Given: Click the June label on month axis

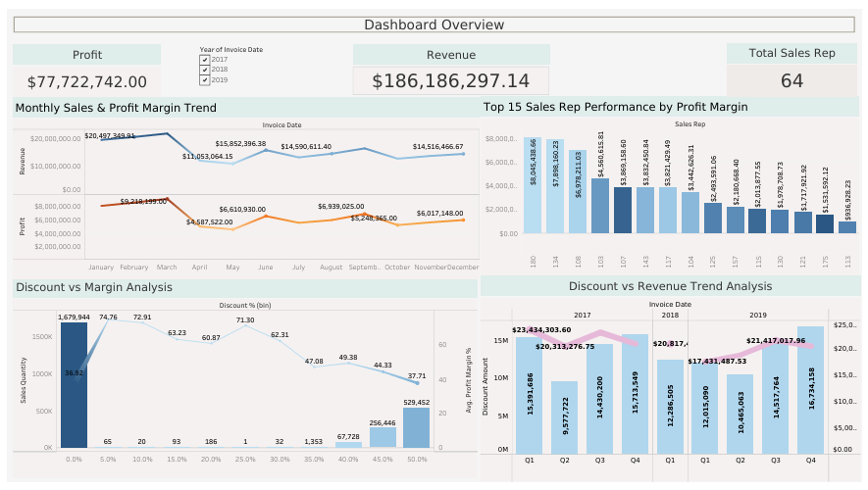Looking at the screenshot, I should coord(266,268).
